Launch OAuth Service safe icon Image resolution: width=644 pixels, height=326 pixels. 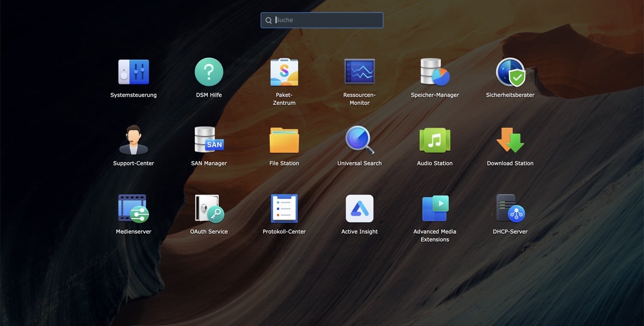(x=209, y=209)
